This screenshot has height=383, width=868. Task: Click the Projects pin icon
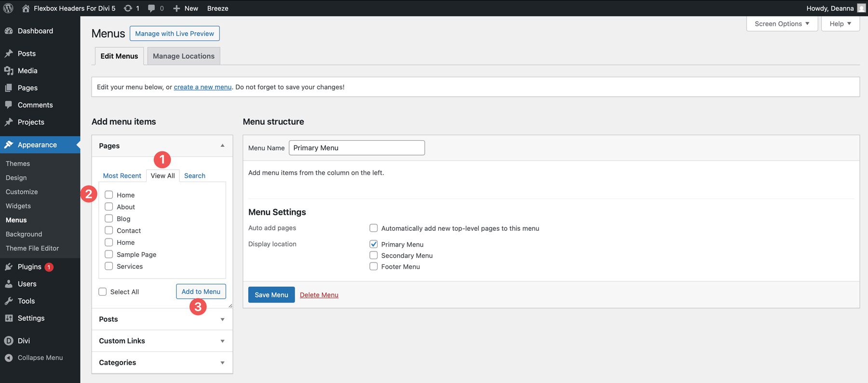pyautogui.click(x=9, y=122)
